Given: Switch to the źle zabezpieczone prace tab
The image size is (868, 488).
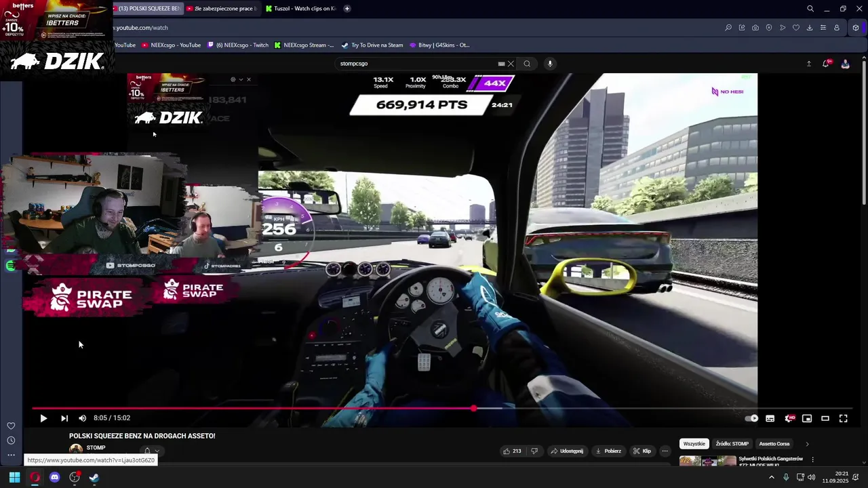Looking at the screenshot, I should pos(221,9).
